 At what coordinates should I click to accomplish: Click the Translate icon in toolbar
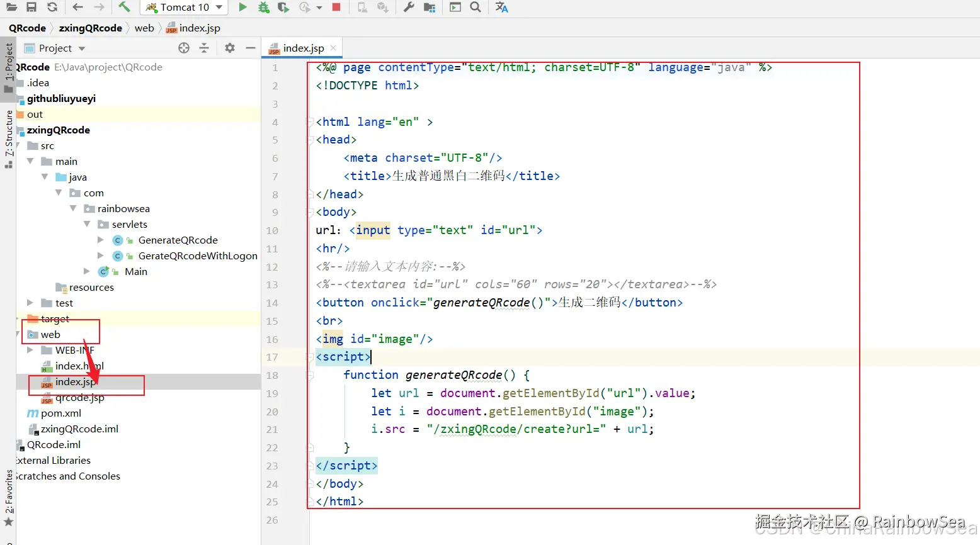[x=501, y=8]
